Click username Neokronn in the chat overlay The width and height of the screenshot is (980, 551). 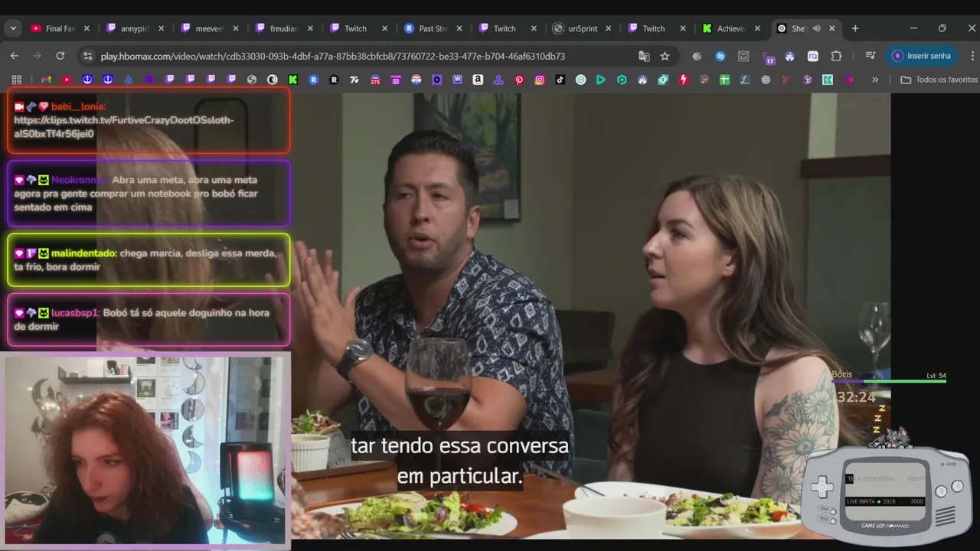[79, 180]
